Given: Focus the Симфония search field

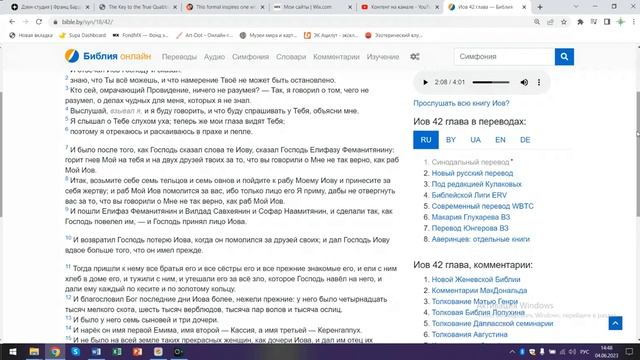Looking at the screenshot, I should coord(504,57).
